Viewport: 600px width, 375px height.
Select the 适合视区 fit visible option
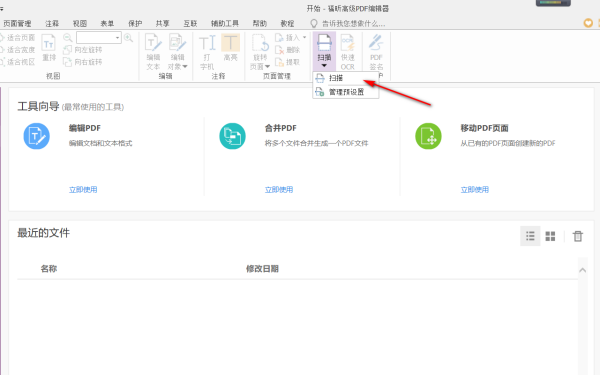click(18, 62)
